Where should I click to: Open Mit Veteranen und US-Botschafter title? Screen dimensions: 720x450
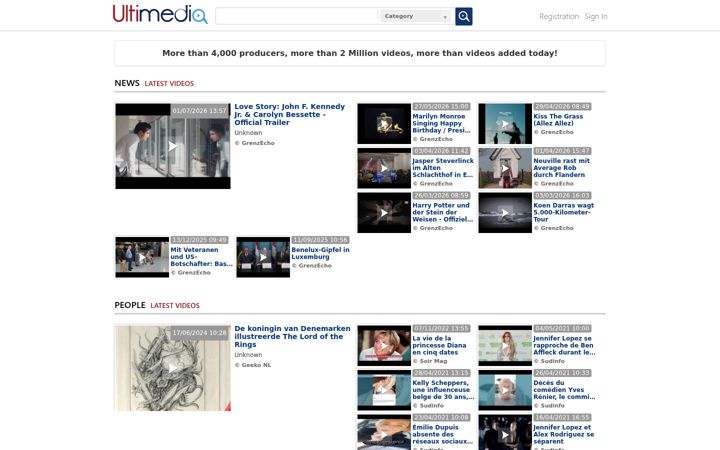pos(201,257)
